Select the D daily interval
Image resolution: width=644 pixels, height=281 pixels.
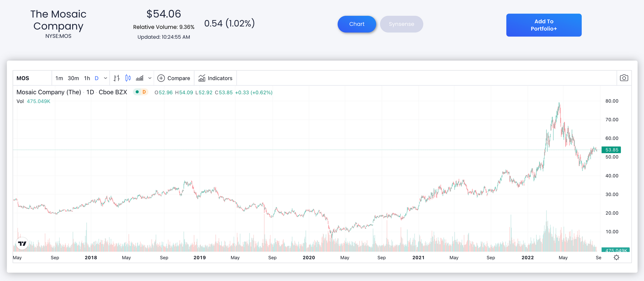97,78
